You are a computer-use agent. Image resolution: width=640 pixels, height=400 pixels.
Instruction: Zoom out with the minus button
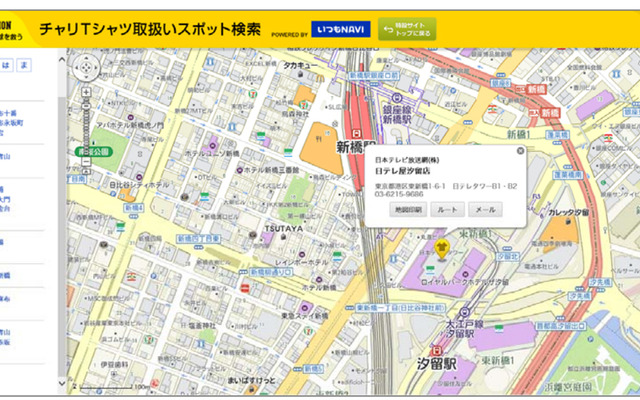[86, 161]
